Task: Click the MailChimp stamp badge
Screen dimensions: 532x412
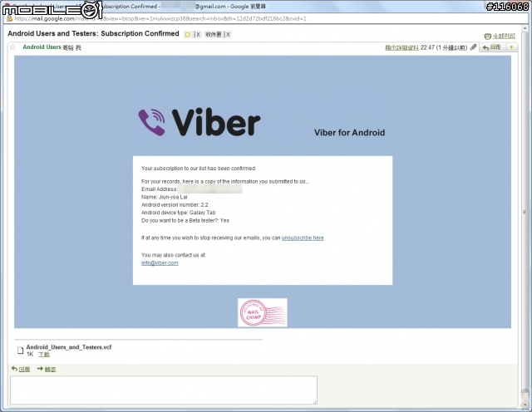Action: [263, 312]
